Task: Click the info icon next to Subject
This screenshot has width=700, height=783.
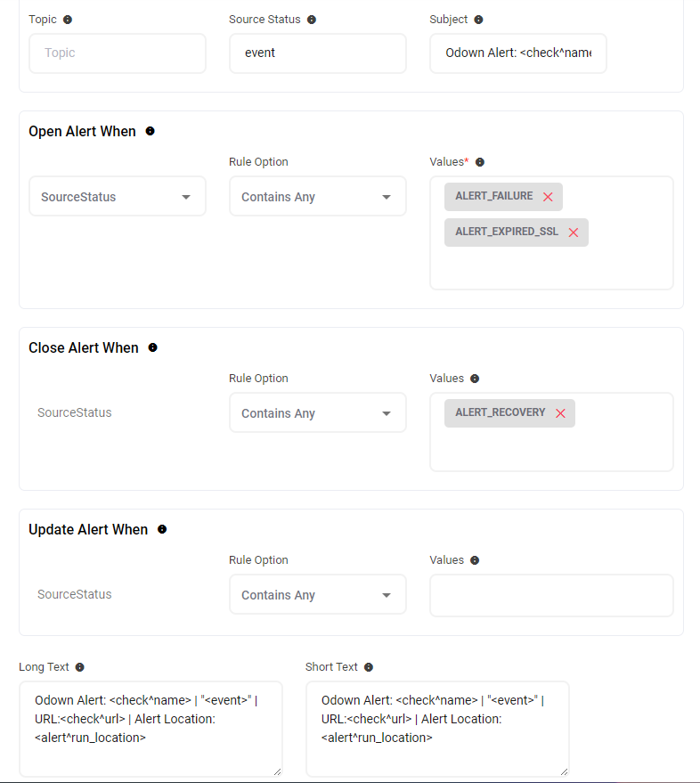Action: pos(478,20)
